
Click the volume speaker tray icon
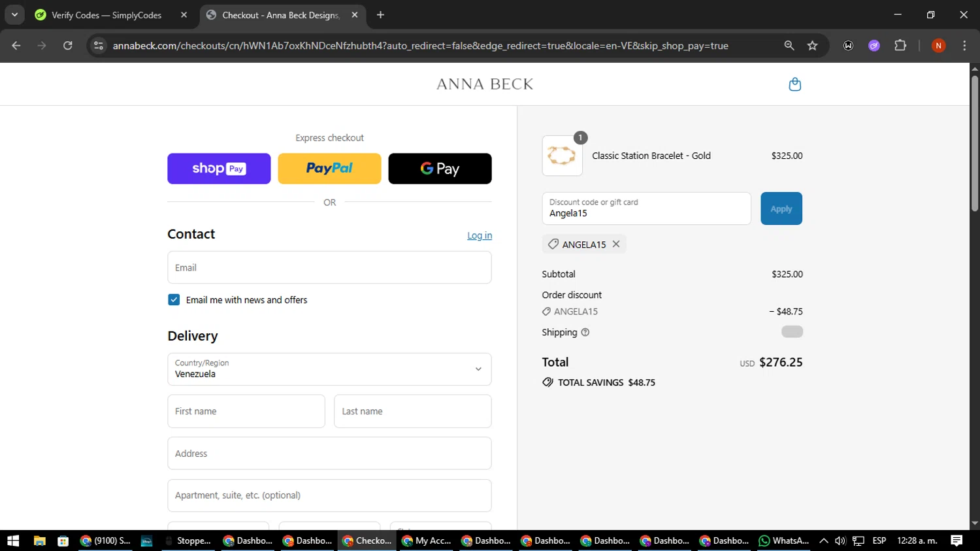pos(840,541)
